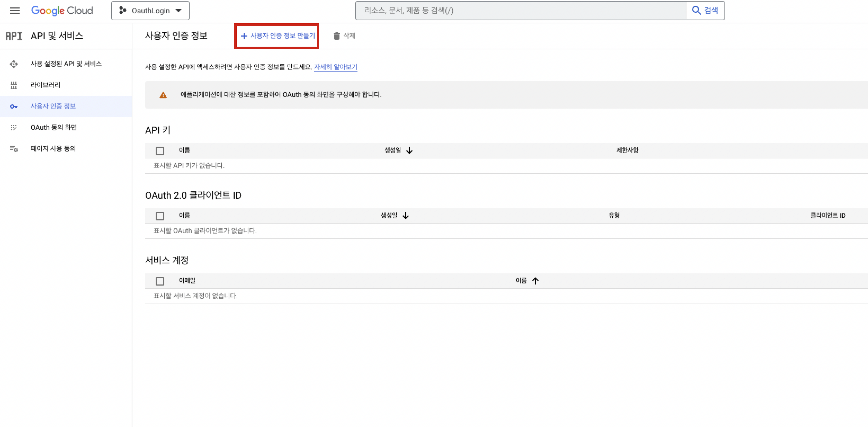868x427 pixels.
Task: Click the Google Cloud logo
Action: [x=62, y=10]
